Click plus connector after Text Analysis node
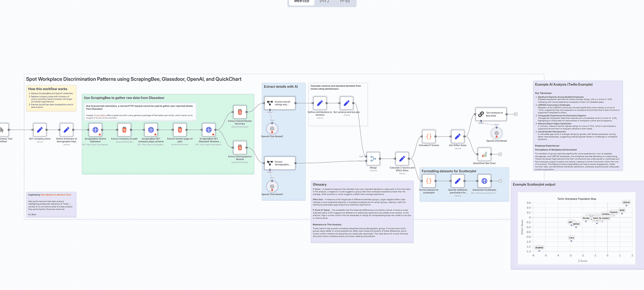Image resolution: width=644 pixels, height=290 pixels. click(516, 114)
